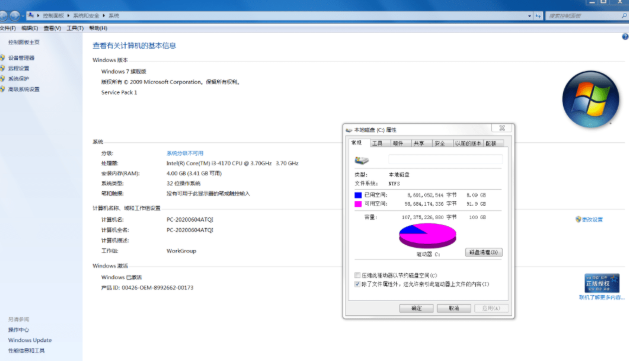Click the forward navigation arrow button

[x=15, y=16]
